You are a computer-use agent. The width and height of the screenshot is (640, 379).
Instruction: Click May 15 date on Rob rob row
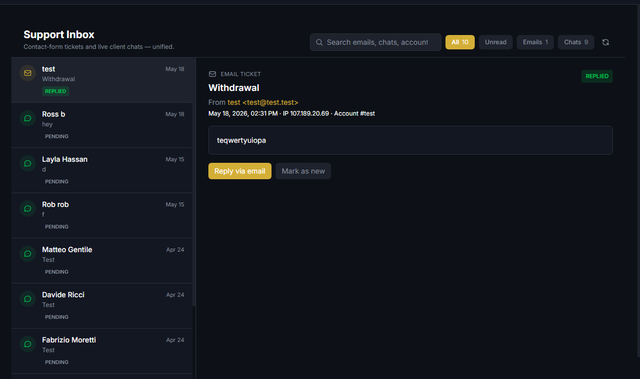pos(175,204)
